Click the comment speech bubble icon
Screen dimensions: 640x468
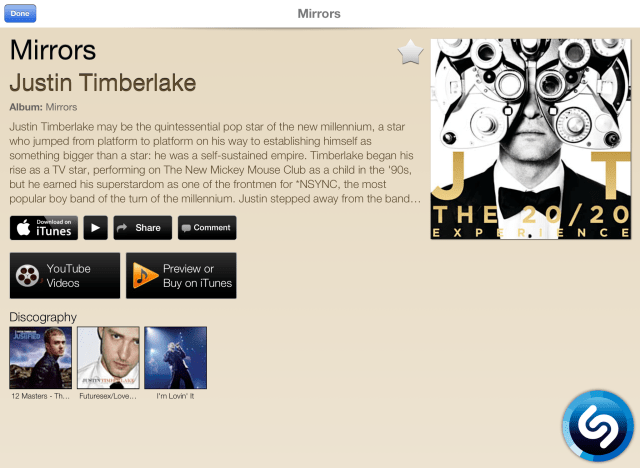(186, 228)
